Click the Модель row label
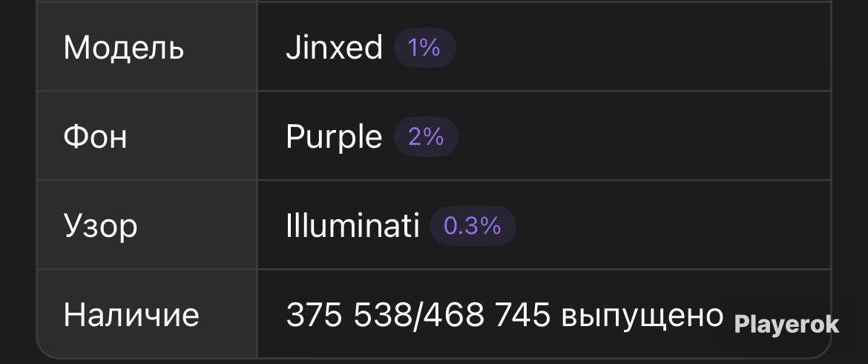This screenshot has width=868, height=364. click(x=123, y=48)
